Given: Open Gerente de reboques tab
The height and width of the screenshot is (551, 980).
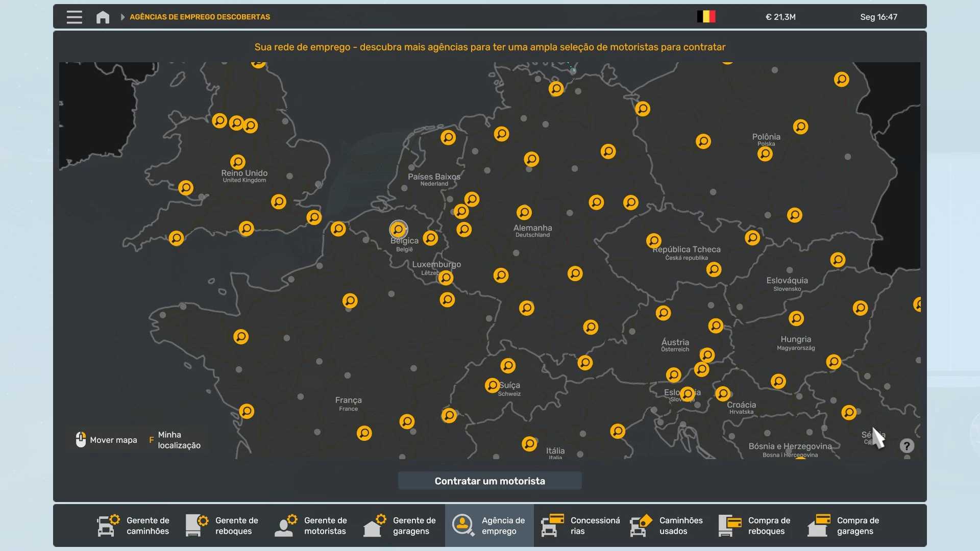Looking at the screenshot, I should [223, 525].
